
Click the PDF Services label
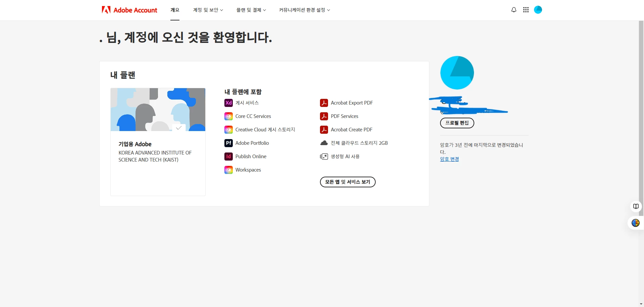(x=344, y=116)
